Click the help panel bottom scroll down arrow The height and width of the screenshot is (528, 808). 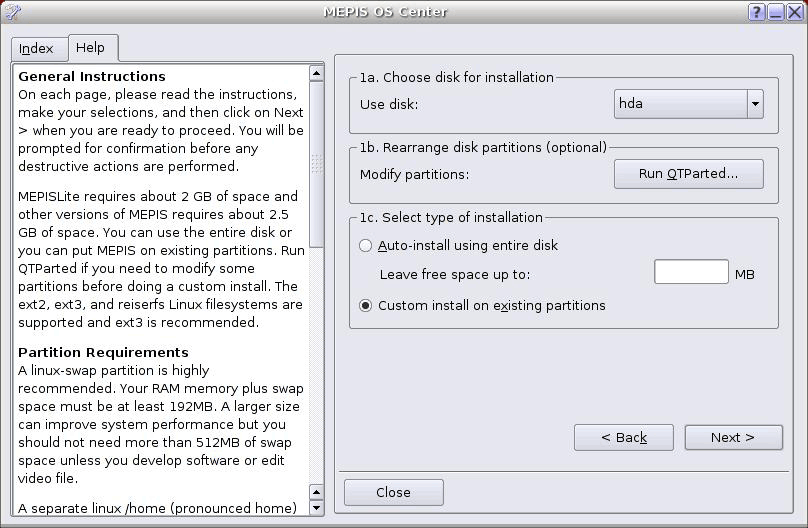(x=316, y=508)
